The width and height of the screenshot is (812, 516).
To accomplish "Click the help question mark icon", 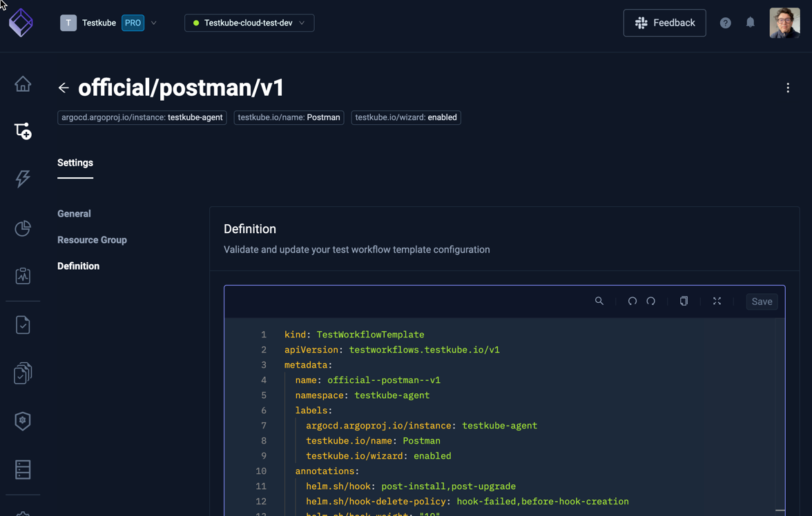I will pyautogui.click(x=725, y=23).
